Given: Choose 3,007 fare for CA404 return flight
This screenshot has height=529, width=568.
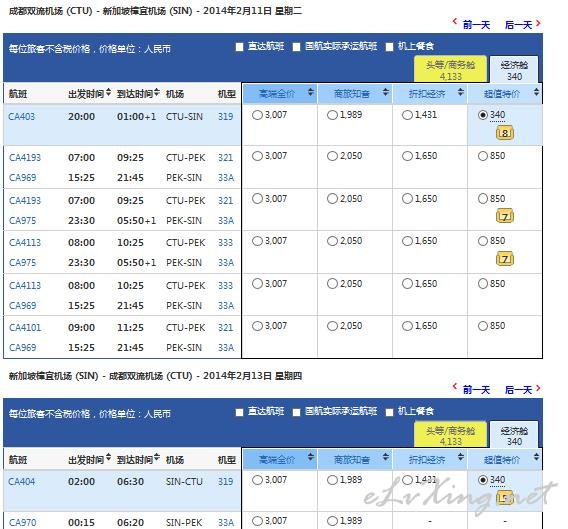Looking at the screenshot, I should click(x=257, y=480).
